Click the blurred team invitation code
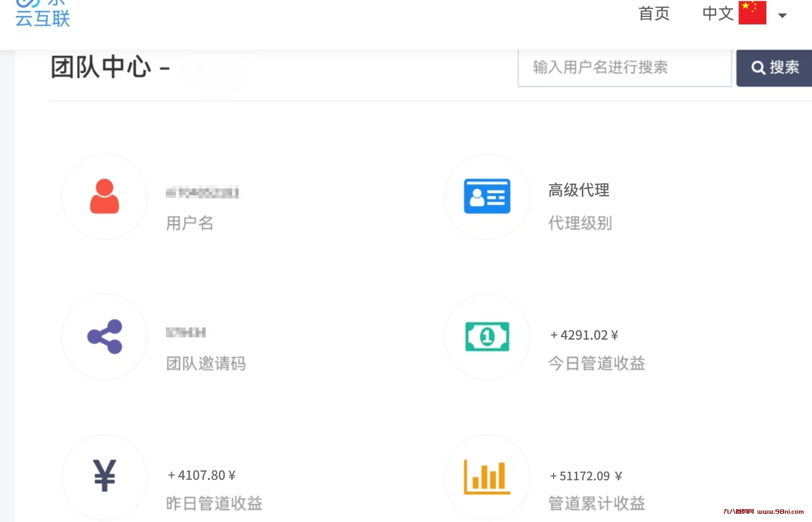The image size is (812, 522). (x=186, y=333)
